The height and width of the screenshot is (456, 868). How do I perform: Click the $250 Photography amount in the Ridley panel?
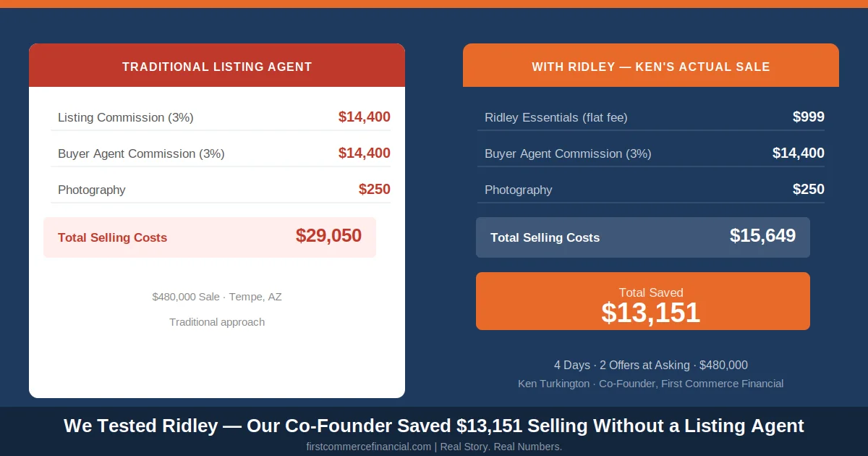click(808, 189)
